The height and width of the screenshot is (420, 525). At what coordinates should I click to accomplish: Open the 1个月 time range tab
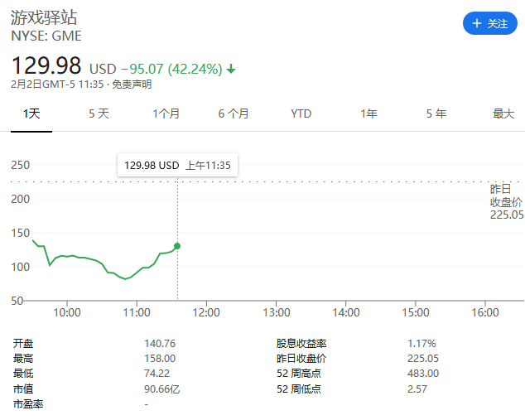pyautogui.click(x=166, y=113)
